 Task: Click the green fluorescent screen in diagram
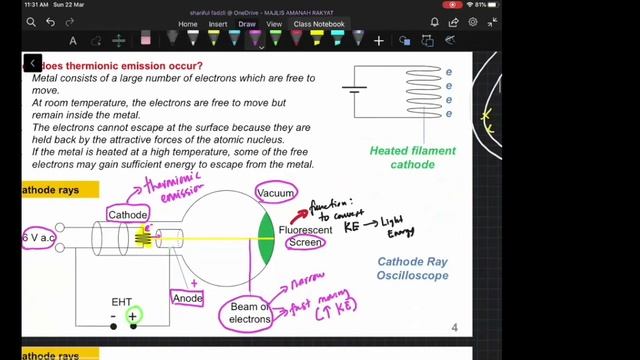click(265, 238)
